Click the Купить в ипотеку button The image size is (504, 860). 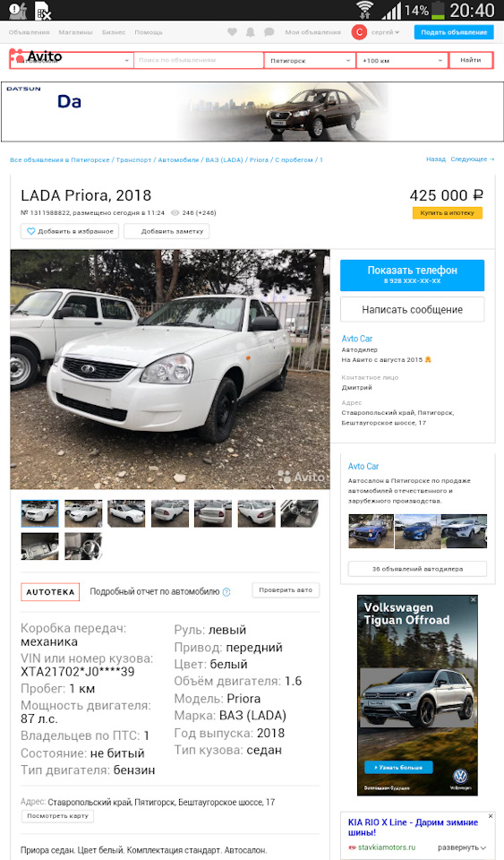tap(447, 213)
